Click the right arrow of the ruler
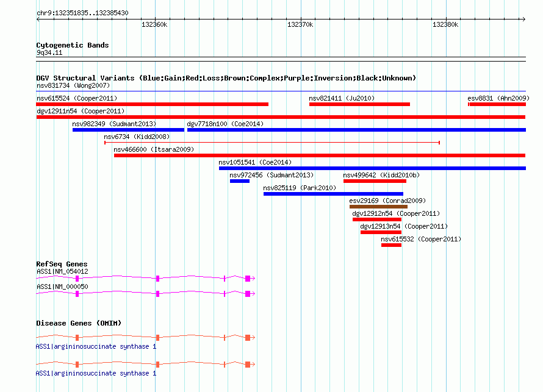Image resolution: width=543 pixels, height=392 pixels. click(x=523, y=20)
